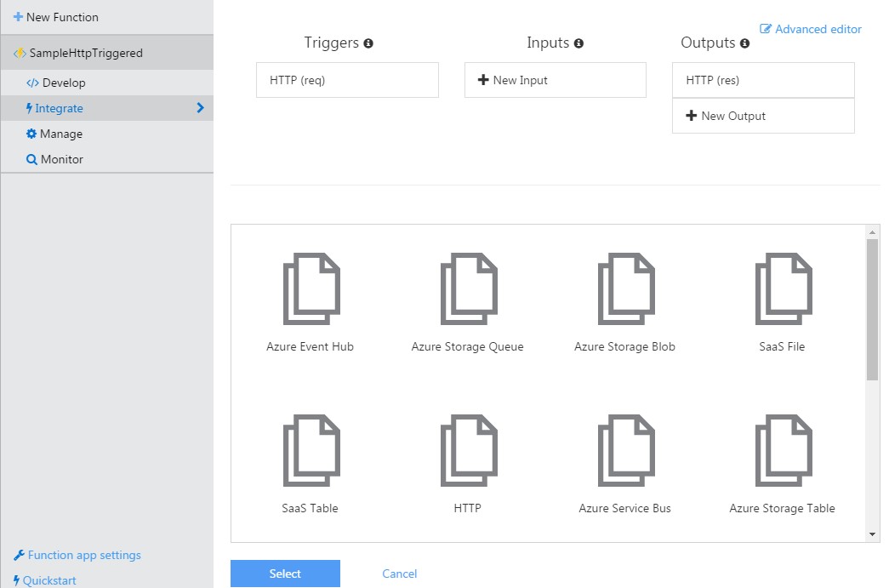Select the SampleHttpTriggered function
This screenshot has height=588, width=889.
coord(107,53)
